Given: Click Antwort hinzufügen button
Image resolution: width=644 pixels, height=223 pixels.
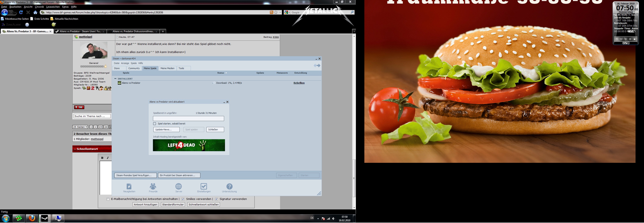Looking at the screenshot, I should (x=146, y=205).
